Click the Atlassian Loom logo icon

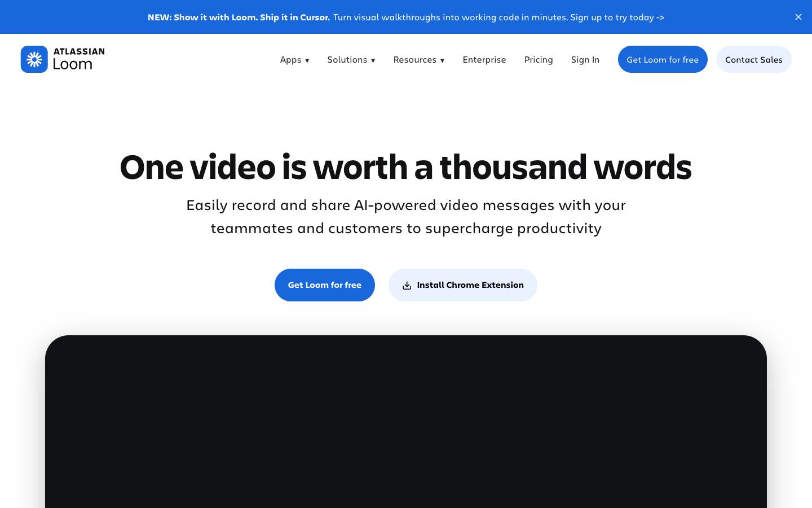[x=34, y=59]
